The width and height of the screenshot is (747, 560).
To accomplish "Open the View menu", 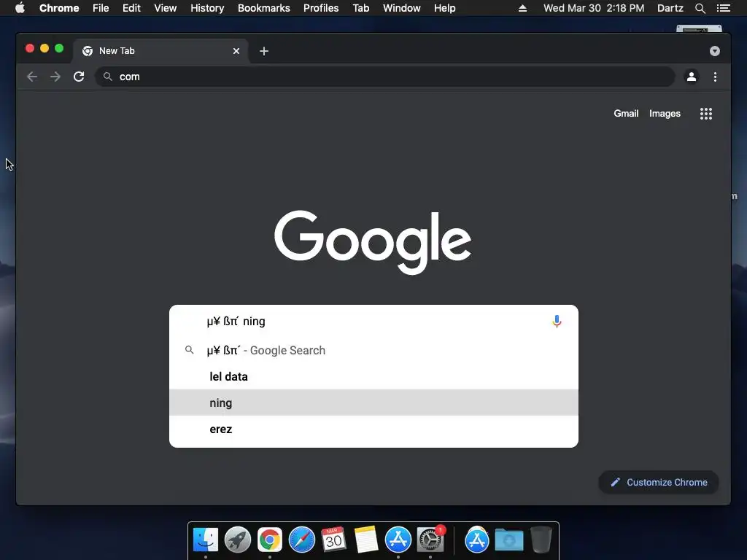I will (166, 8).
